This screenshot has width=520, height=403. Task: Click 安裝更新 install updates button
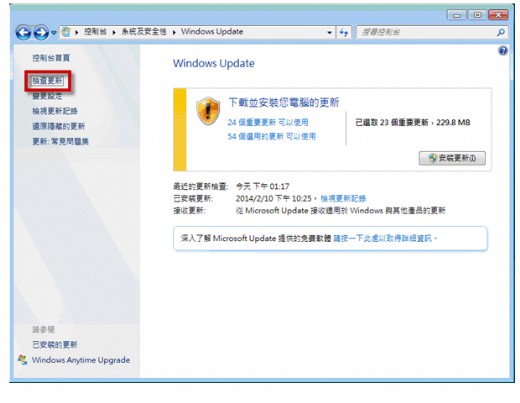pyautogui.click(x=452, y=158)
